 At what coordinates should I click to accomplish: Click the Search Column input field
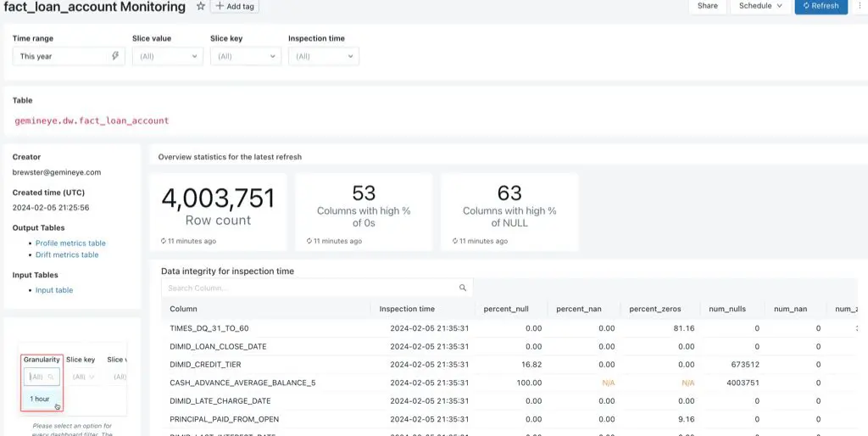(309, 288)
